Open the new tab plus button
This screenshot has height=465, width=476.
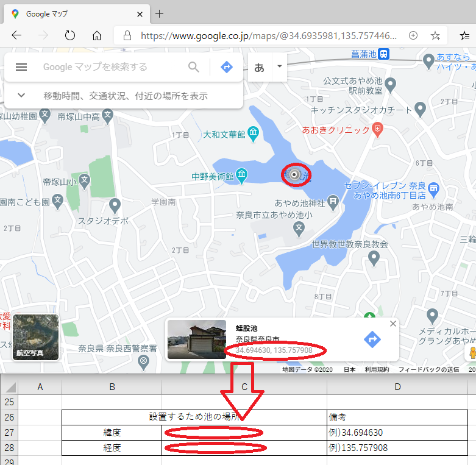coord(160,13)
